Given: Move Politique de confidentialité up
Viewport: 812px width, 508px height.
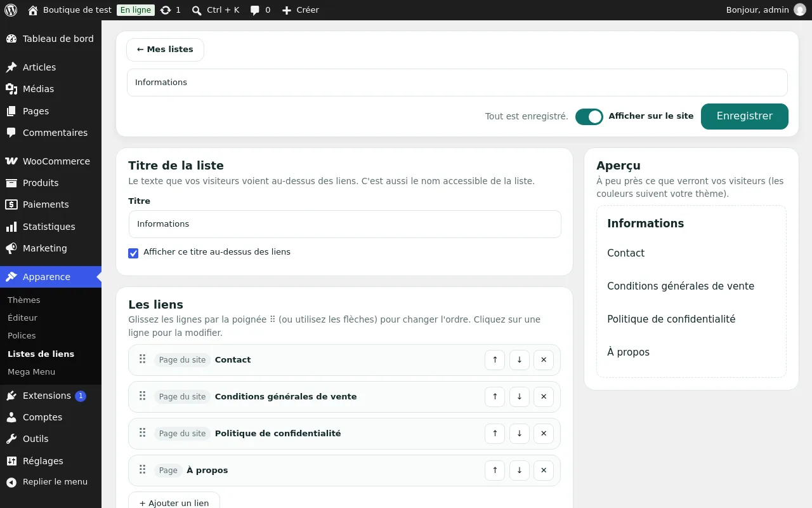Looking at the screenshot, I should coord(495,434).
